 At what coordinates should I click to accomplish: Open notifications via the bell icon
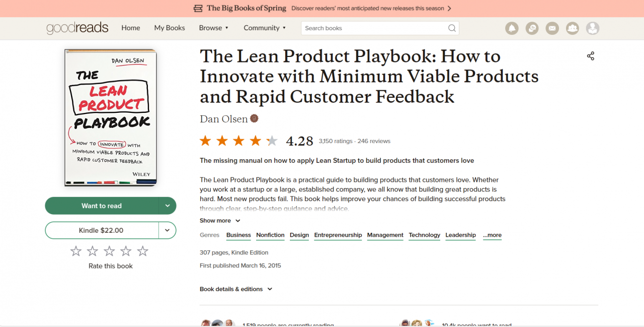point(512,28)
